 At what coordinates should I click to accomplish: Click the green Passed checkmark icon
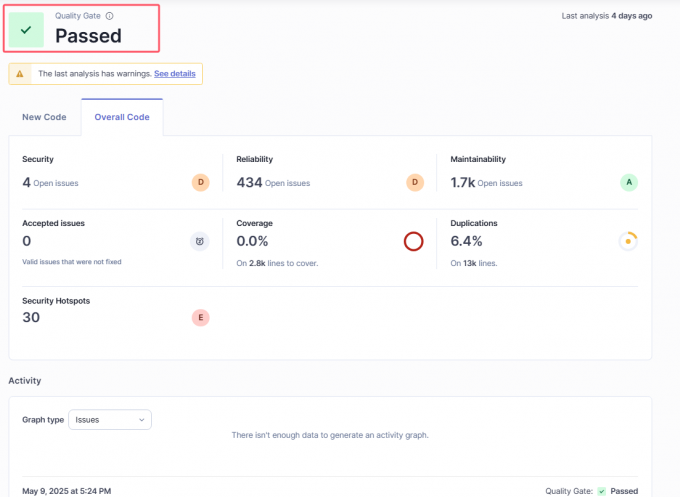pos(26,30)
